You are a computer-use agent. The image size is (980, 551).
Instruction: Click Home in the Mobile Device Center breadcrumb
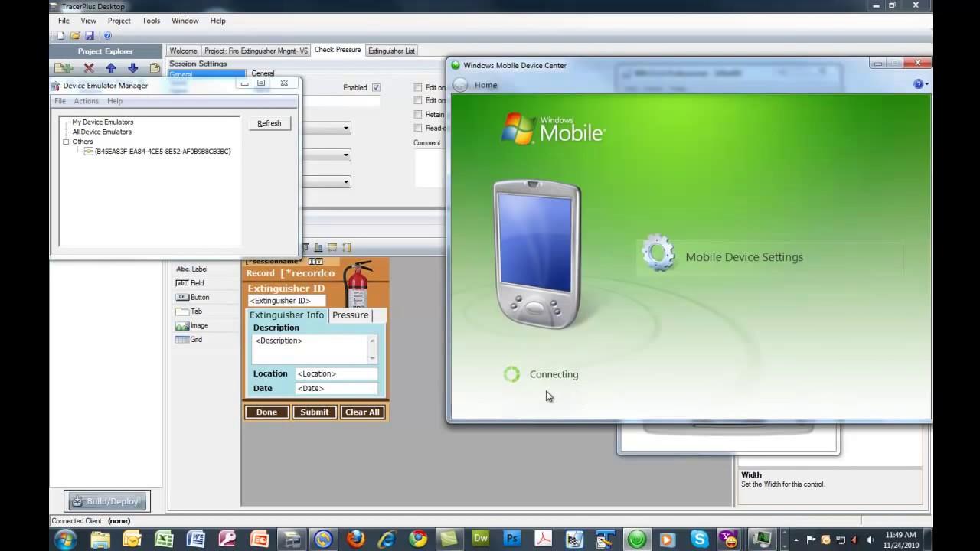coord(485,85)
